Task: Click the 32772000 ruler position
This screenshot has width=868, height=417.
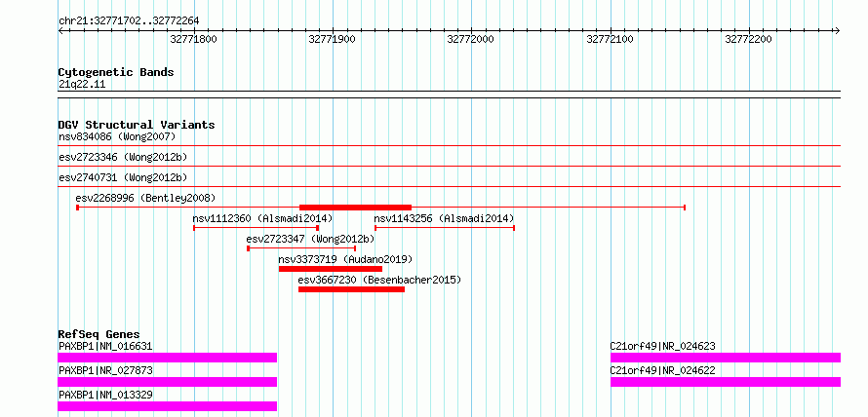Action: [470, 39]
